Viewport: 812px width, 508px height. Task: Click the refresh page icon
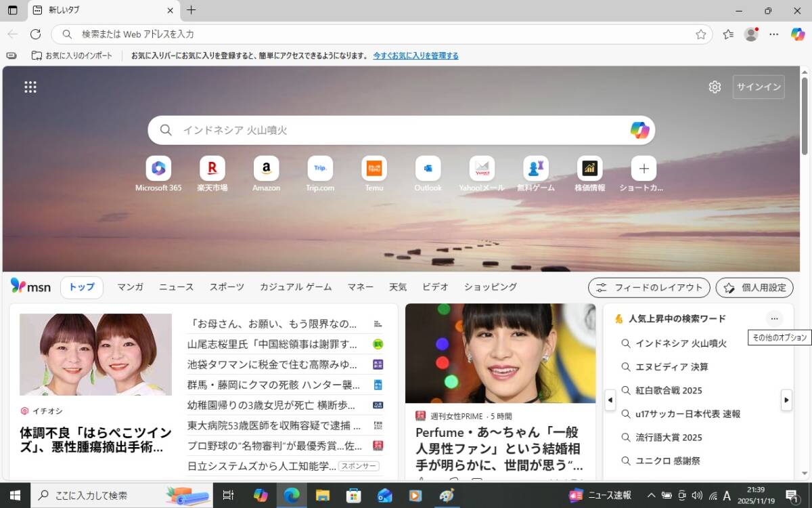pyautogui.click(x=36, y=34)
